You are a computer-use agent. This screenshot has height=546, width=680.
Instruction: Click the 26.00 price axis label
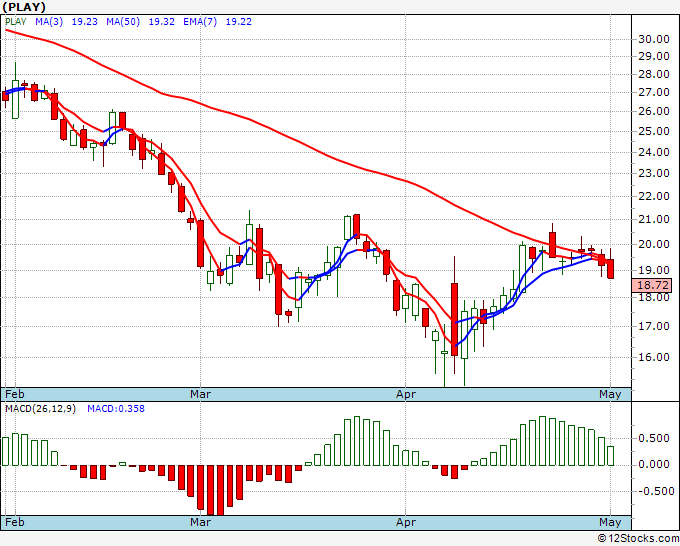tap(654, 111)
